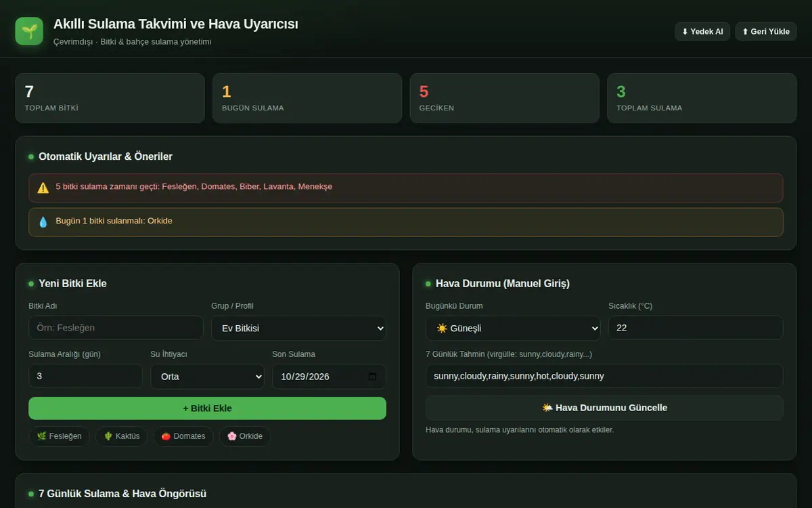Choose the Orkide preset chip
Screen dimensions: 812x508
tap(245, 436)
